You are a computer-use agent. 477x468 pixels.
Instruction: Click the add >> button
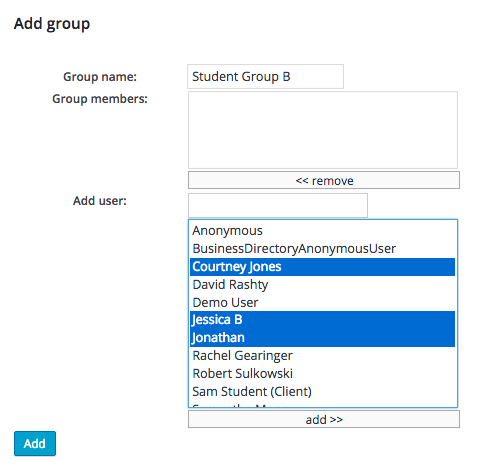[x=324, y=419]
